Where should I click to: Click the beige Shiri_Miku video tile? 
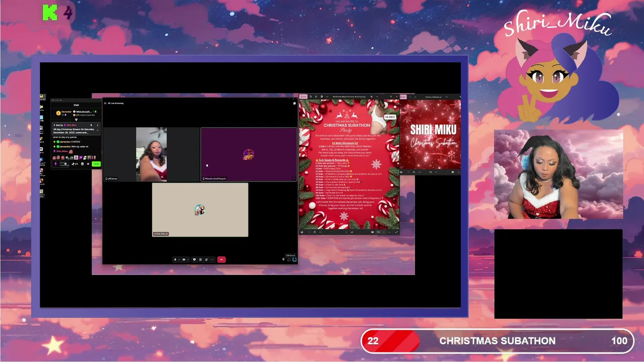pos(200,209)
